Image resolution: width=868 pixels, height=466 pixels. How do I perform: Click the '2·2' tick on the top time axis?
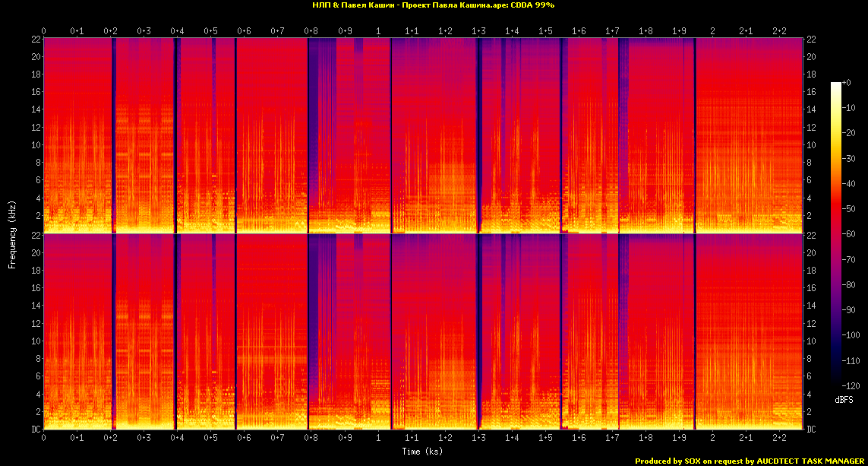(x=779, y=30)
